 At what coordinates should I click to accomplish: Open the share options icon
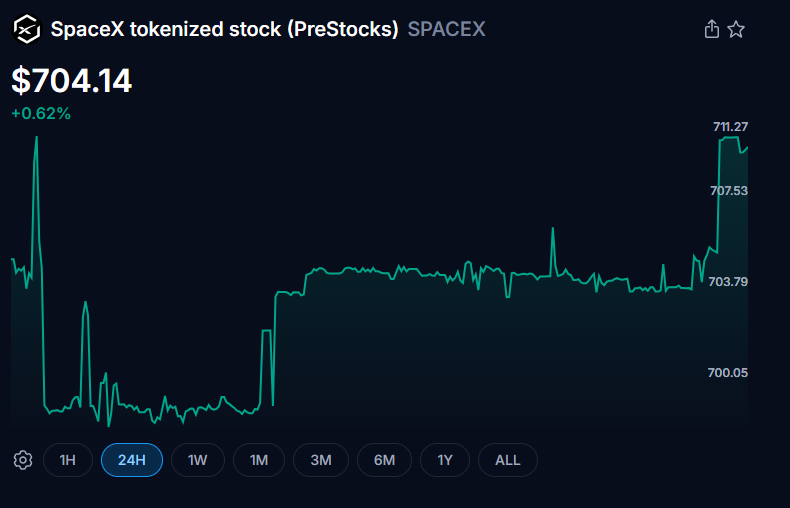pyautogui.click(x=712, y=29)
